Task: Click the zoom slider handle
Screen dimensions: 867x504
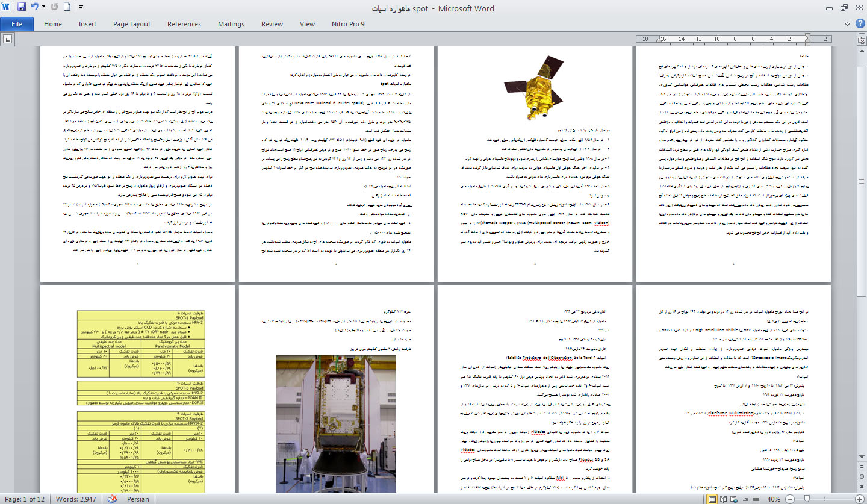Action: coord(807,499)
